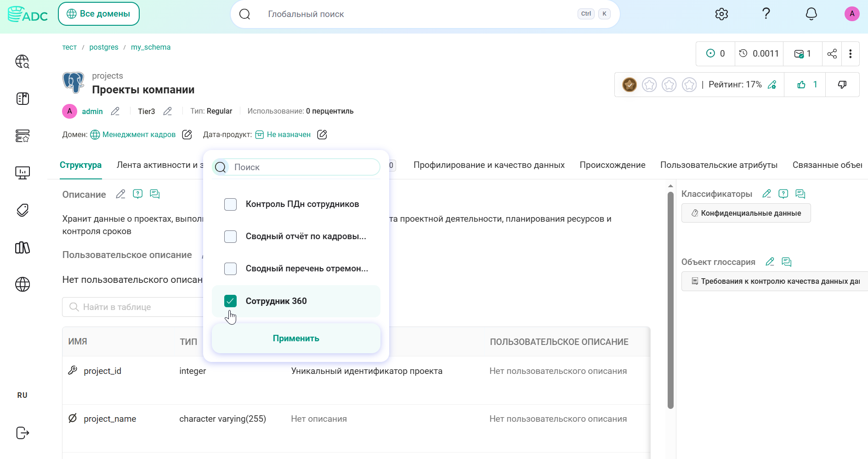This screenshot has width=868, height=459.
Task: Uncheck Сотрудник 360 checkbox
Action: click(x=230, y=301)
